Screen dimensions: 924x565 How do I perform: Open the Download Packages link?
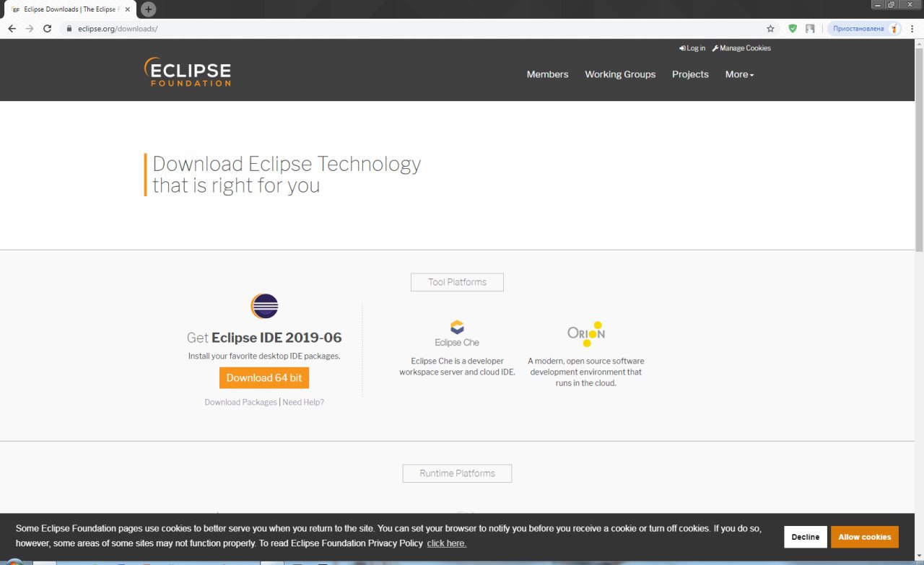click(x=240, y=402)
